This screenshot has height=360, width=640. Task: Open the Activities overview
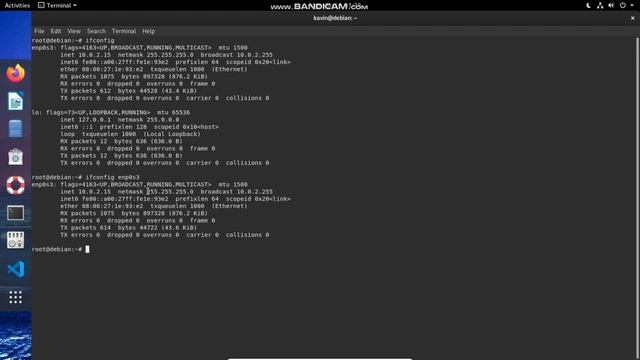point(17,5)
